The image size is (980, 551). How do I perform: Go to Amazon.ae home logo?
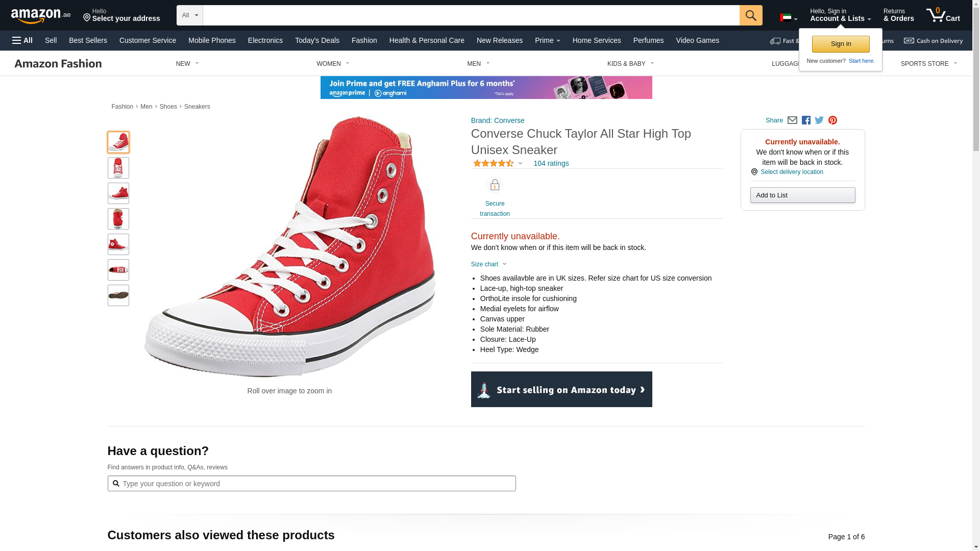pos(41,15)
